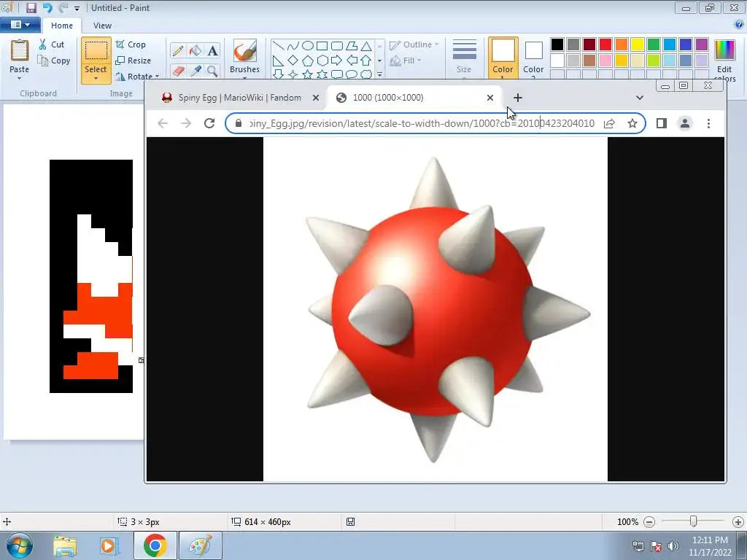Open Chrome profile avatar
This screenshot has height=560, width=747.
pos(685,123)
